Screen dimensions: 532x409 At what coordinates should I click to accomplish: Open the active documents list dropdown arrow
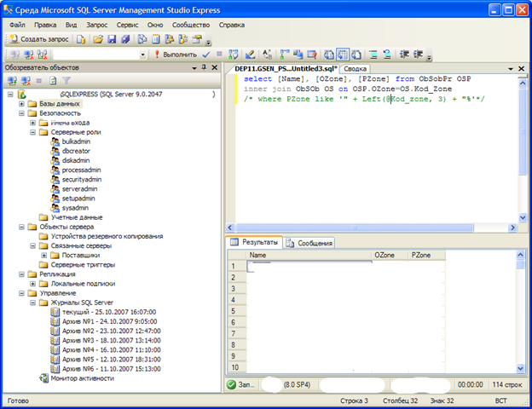click(511, 69)
